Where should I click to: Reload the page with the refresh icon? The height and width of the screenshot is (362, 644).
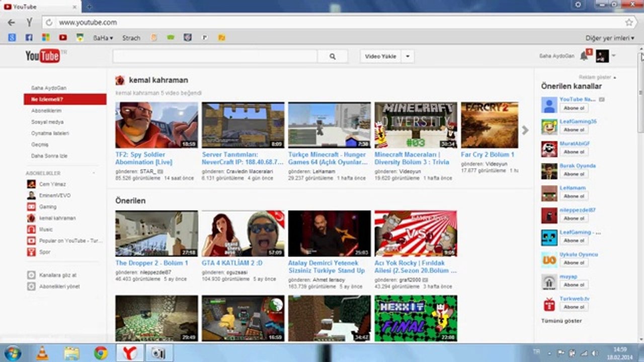(x=49, y=23)
